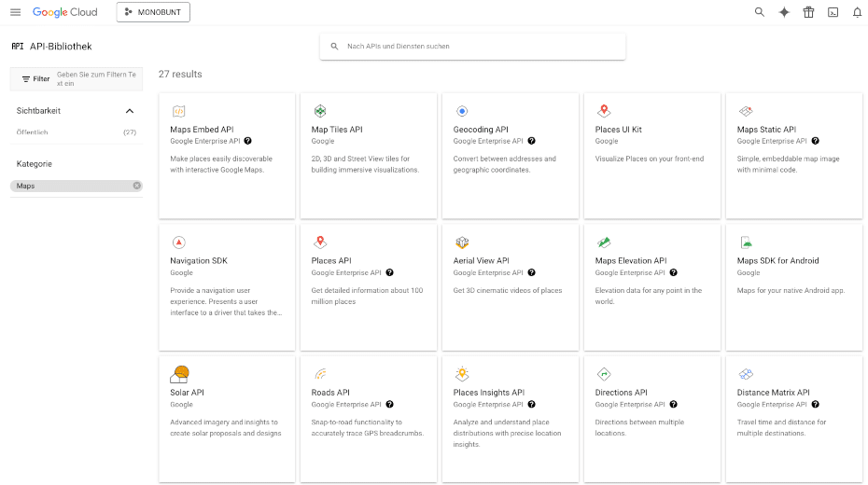Screen dimensions: 868x485
Task: Click the help icon on Maps Elevation API
Action: coord(674,272)
